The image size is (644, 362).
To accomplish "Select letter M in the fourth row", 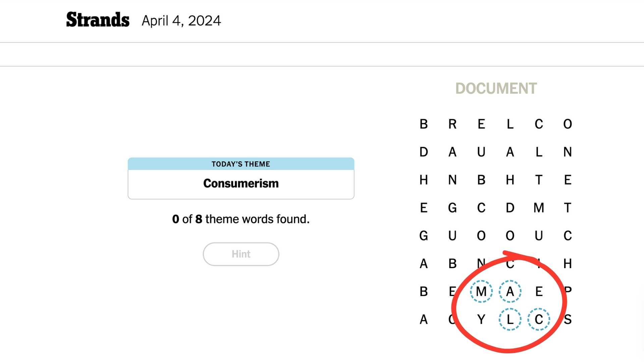I will (539, 208).
